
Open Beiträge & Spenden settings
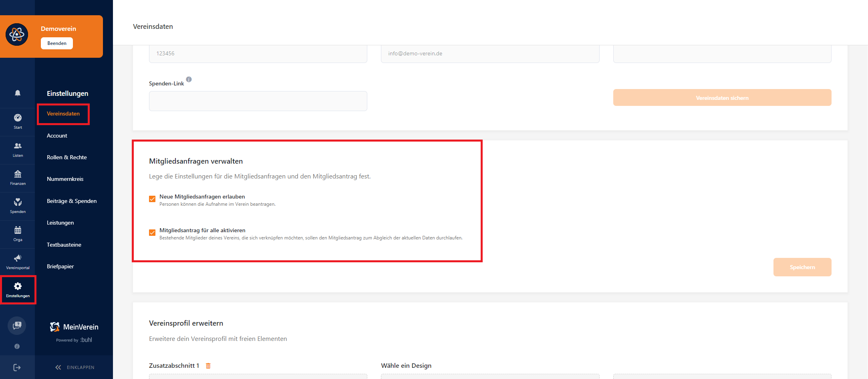(72, 201)
